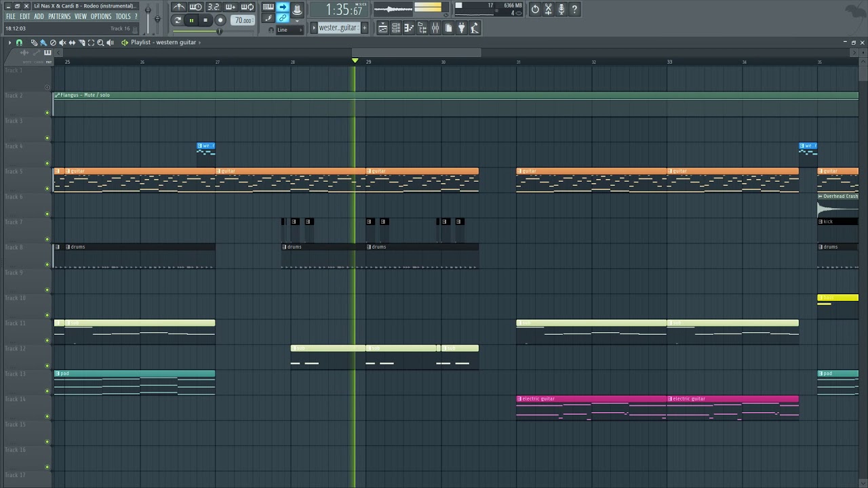Select the Mute tool
The width and height of the screenshot is (868, 488).
62,43
